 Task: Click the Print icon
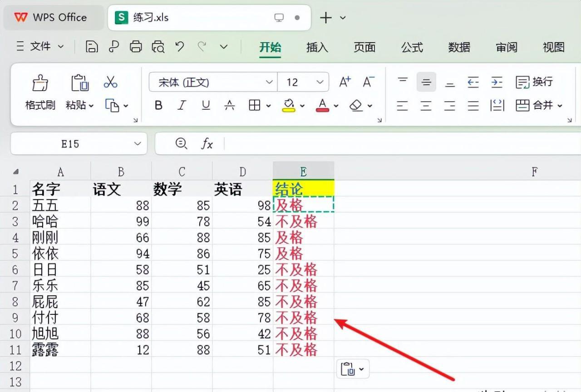click(x=136, y=46)
